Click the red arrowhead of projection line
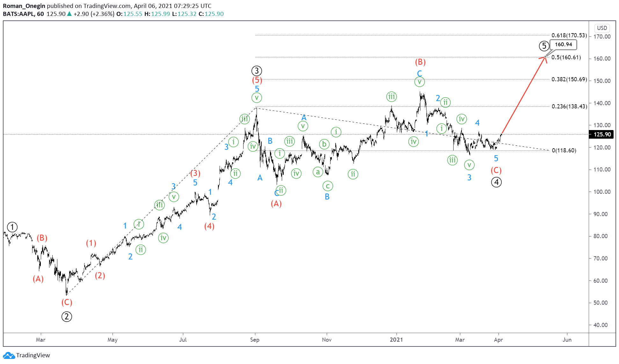Screen dimensions: 619x364 [x=544, y=58]
